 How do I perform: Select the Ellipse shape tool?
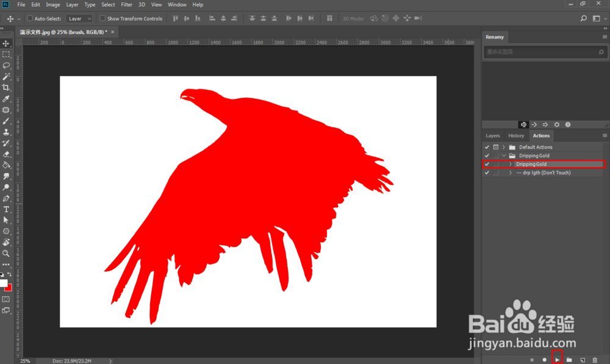[x=6, y=232]
